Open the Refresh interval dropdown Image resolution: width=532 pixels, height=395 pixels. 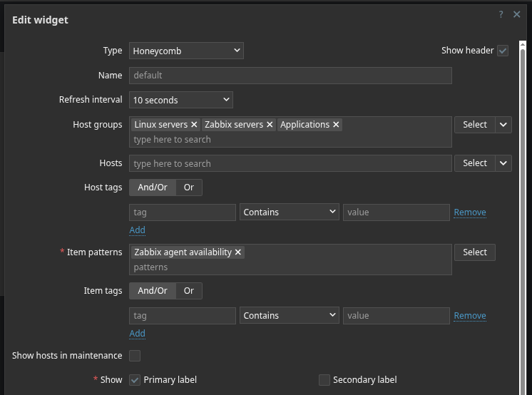click(x=181, y=100)
